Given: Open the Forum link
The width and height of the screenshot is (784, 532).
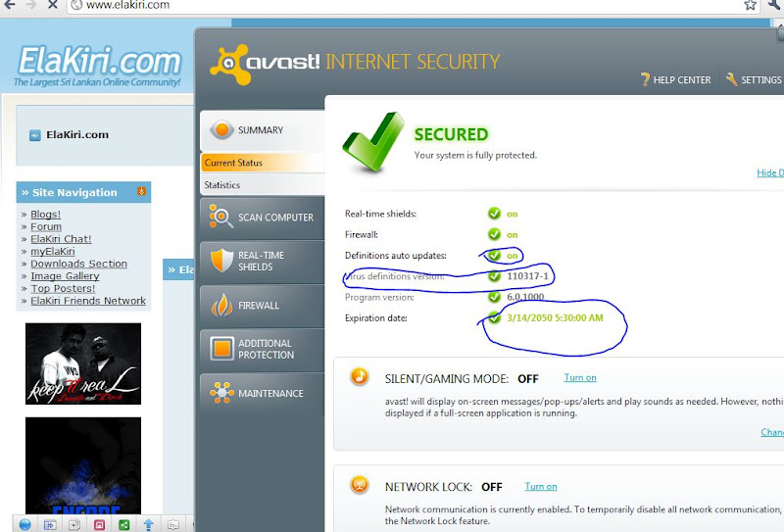Looking at the screenshot, I should (x=46, y=226).
